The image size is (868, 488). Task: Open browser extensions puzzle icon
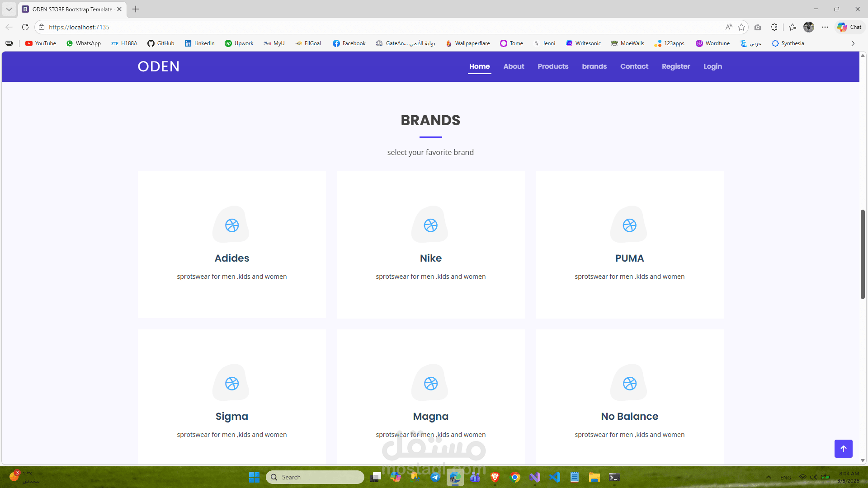[774, 27]
